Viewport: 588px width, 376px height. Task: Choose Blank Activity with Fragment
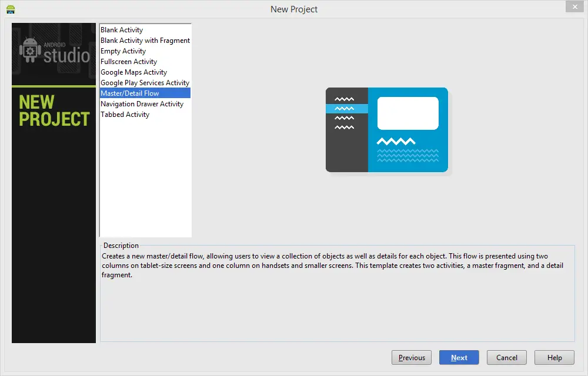(145, 41)
